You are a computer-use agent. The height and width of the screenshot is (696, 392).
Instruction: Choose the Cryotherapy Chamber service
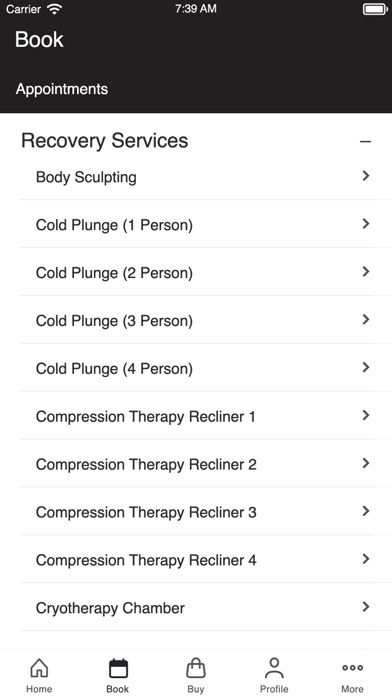tap(206, 608)
